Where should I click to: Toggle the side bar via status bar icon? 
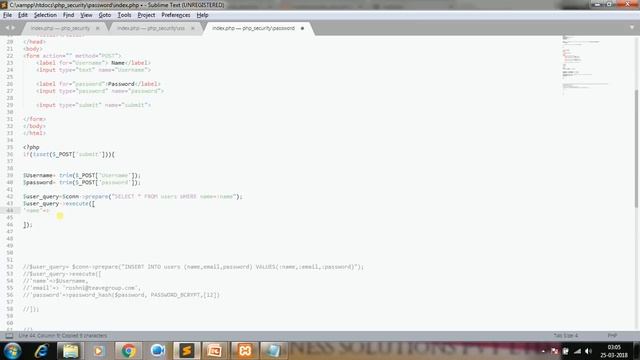pos(9,336)
